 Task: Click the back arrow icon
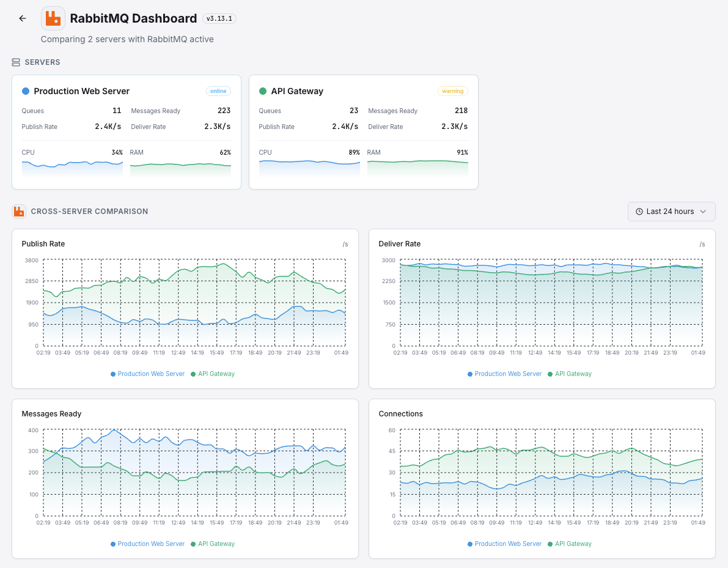(22, 18)
